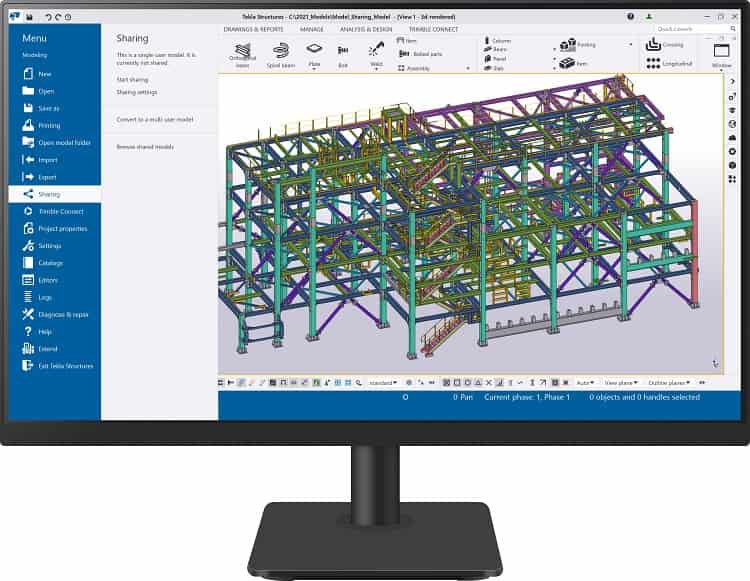The height and width of the screenshot is (581, 750).
Task: Switch to Drawings & Reports tab
Action: 253,30
